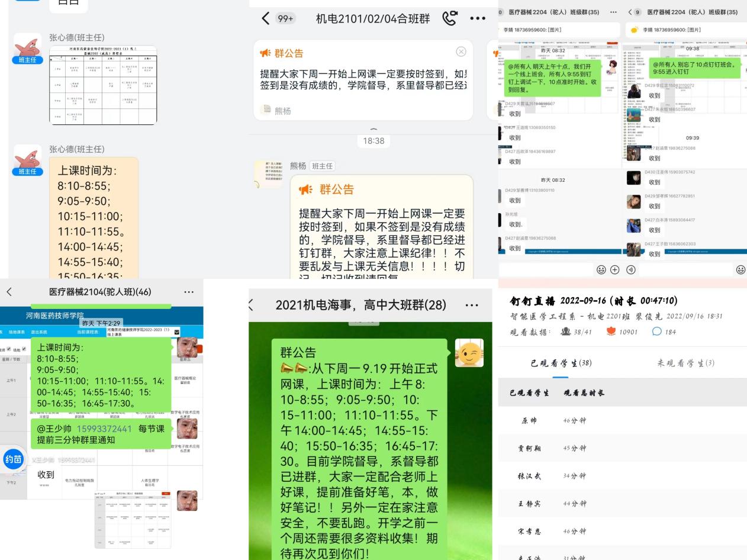Open the small timetable image in 2104 chat
The image size is (747, 560).
(133, 519)
